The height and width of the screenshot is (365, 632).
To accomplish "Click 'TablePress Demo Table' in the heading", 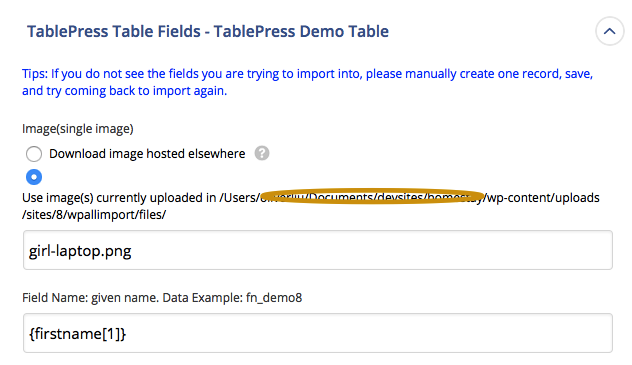I will [x=301, y=31].
